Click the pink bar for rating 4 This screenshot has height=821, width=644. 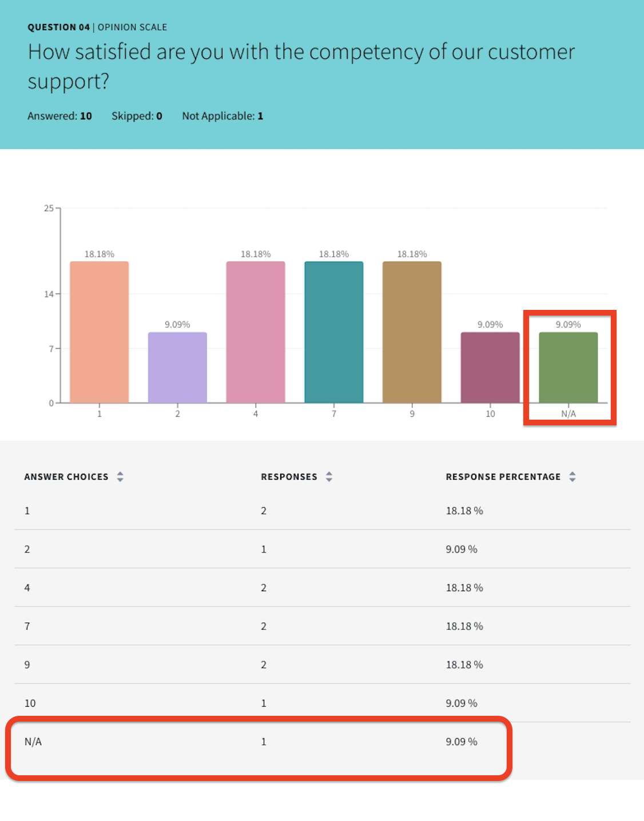click(256, 332)
